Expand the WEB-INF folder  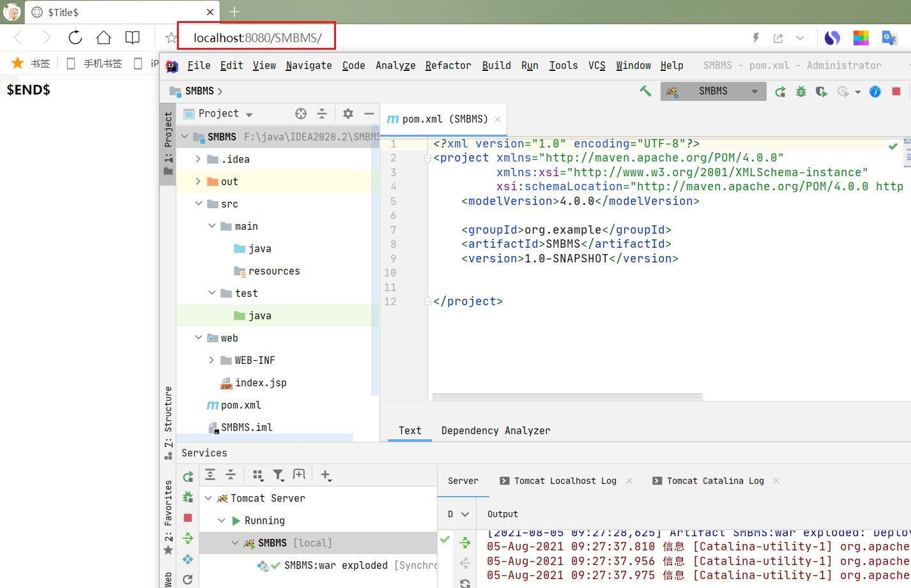[211, 360]
